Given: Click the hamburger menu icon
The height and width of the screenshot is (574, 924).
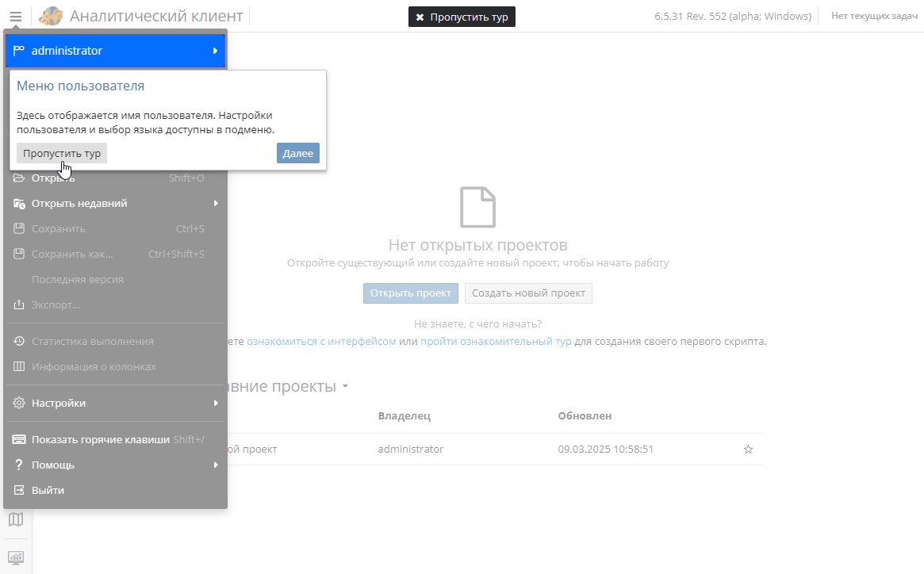Looking at the screenshot, I should [x=16, y=16].
